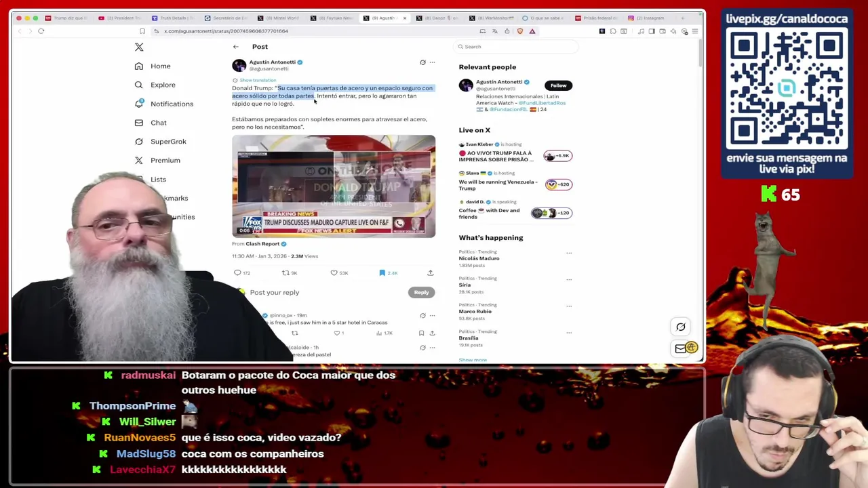Image resolution: width=868 pixels, height=488 pixels.
Task: Open the Brave rewards triangle icon
Action: tap(532, 31)
